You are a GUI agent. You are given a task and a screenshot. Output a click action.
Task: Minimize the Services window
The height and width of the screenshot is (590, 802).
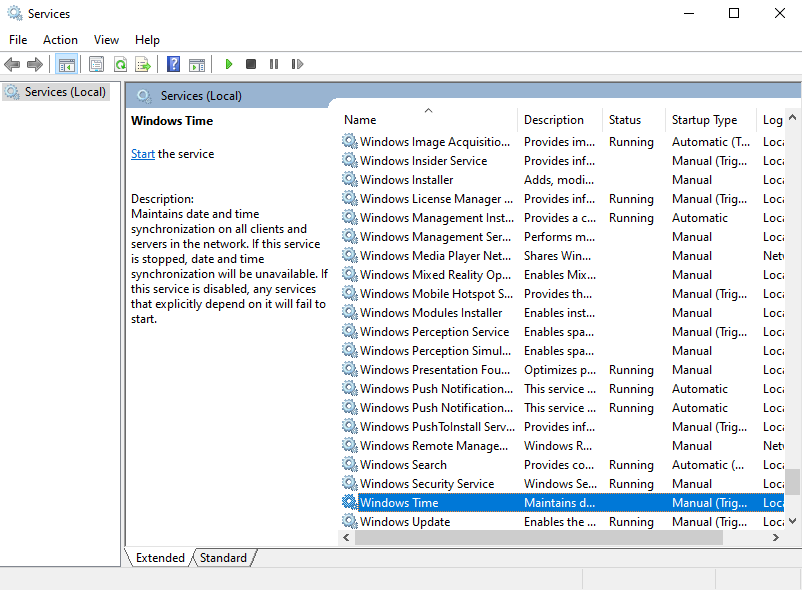pos(689,13)
